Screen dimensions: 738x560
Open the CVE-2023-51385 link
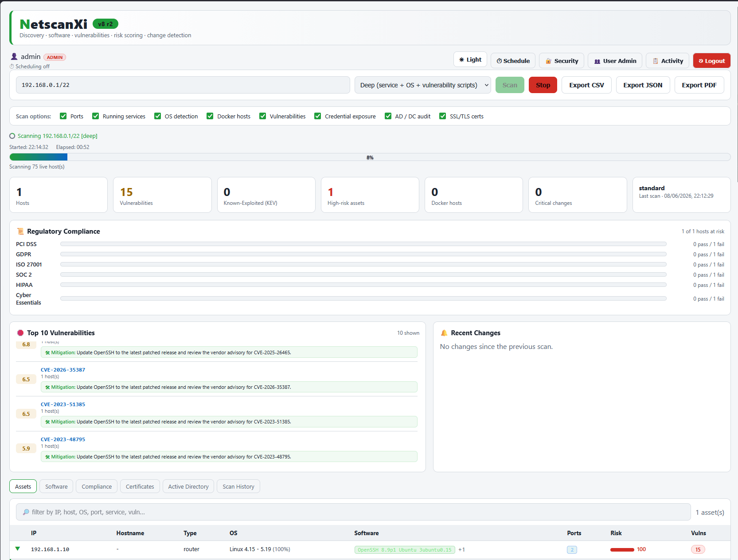(63, 404)
